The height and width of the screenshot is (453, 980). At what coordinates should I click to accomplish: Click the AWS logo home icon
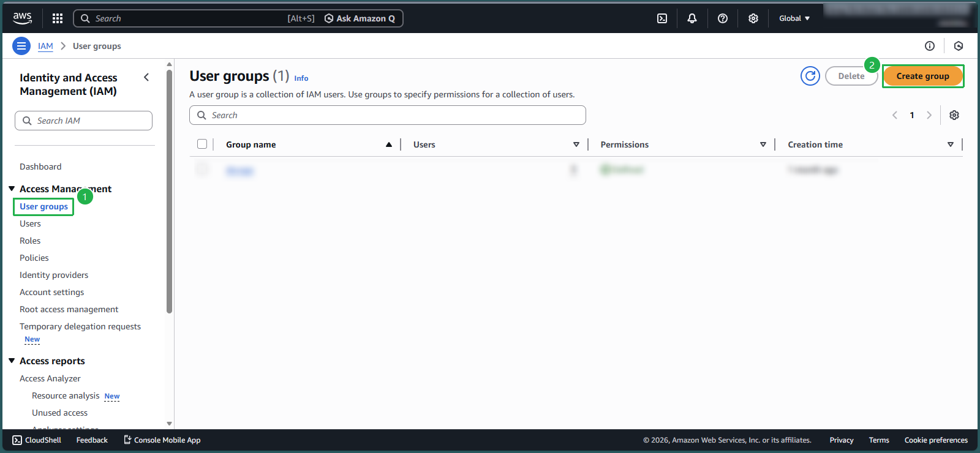pyautogui.click(x=23, y=18)
